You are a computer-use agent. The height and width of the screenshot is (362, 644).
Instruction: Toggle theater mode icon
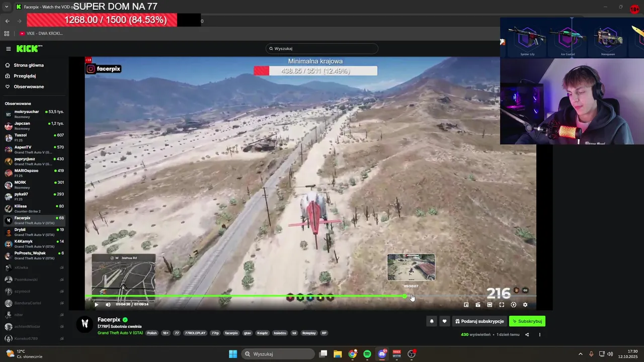coord(490,305)
